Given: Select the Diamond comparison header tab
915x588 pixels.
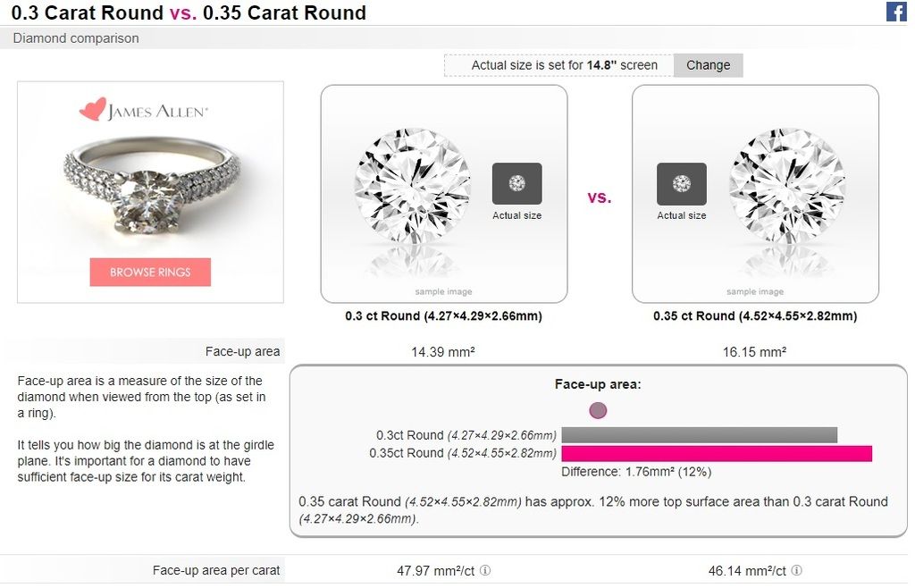Looking at the screenshot, I should [76, 38].
